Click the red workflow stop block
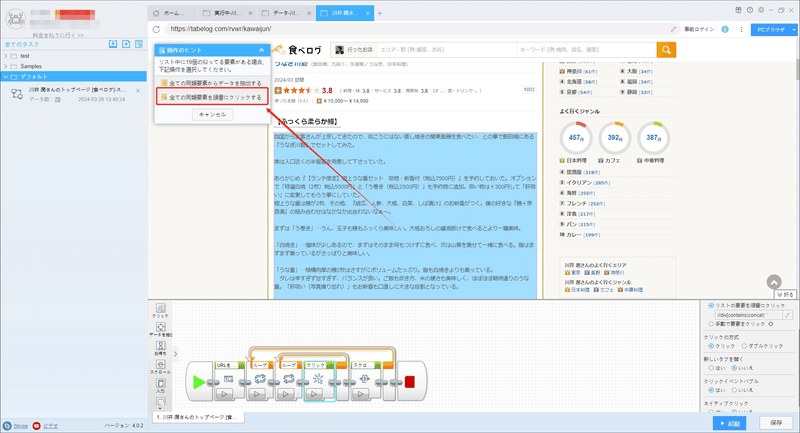800x433 pixels. [410, 381]
